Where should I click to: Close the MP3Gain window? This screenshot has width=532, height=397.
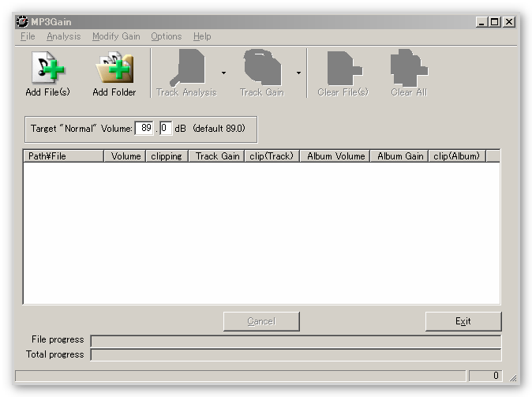tap(509, 22)
